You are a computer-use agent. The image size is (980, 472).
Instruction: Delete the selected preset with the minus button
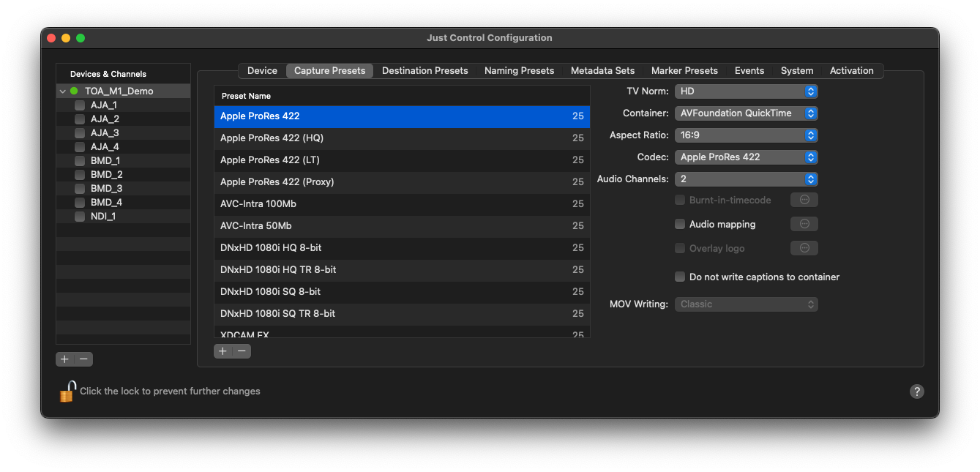[242, 351]
